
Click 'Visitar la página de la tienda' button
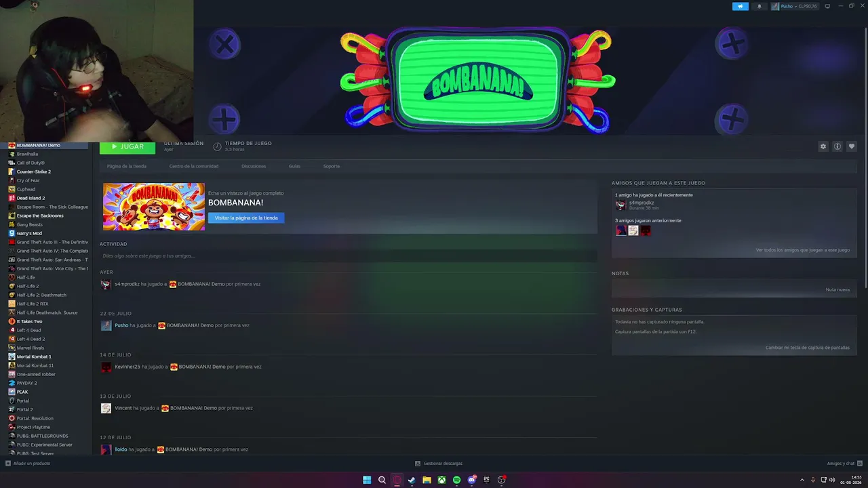246,218
